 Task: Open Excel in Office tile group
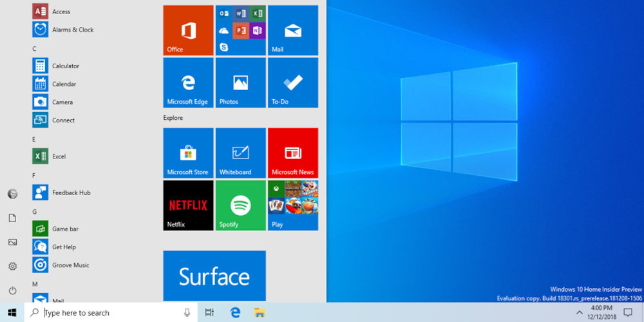(258, 14)
